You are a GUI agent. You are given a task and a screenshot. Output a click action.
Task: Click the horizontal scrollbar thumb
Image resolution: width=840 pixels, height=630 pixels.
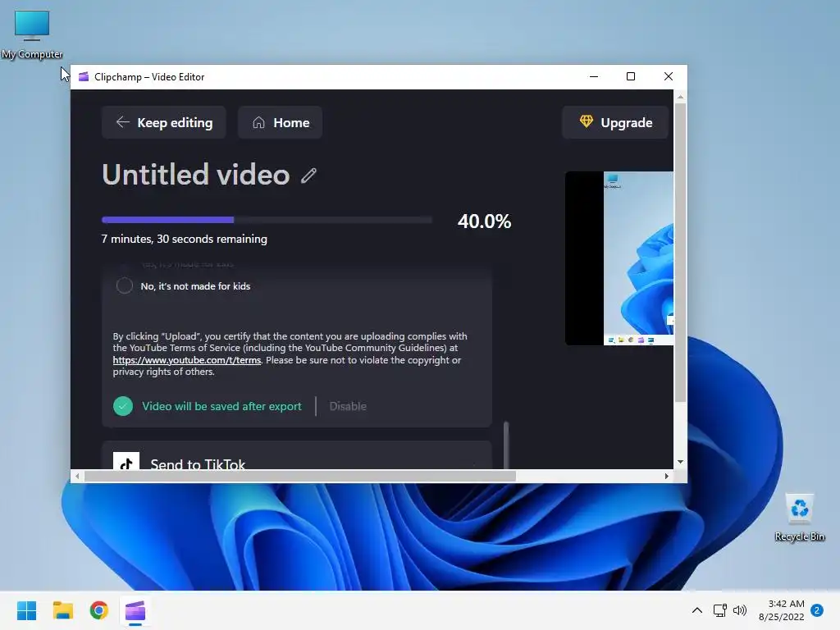click(x=300, y=476)
